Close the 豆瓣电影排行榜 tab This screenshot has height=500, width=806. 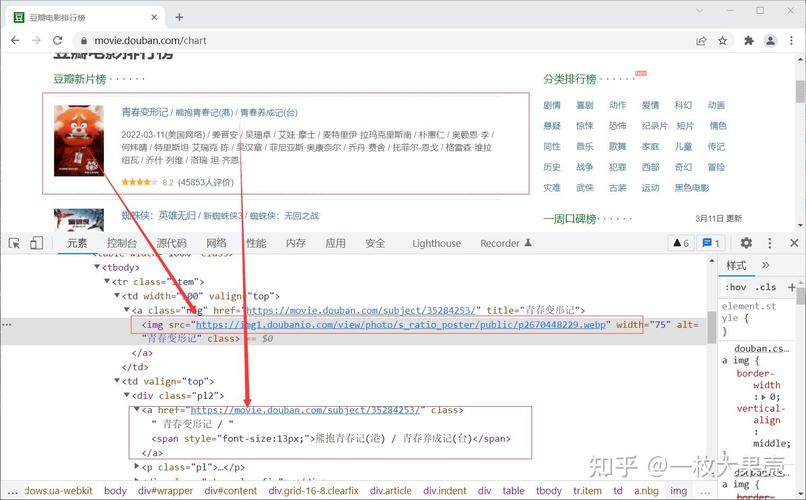tap(154, 17)
